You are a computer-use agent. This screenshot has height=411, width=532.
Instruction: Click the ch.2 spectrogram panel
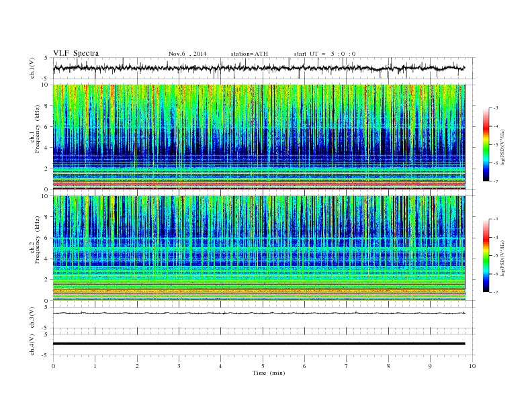pos(259,248)
